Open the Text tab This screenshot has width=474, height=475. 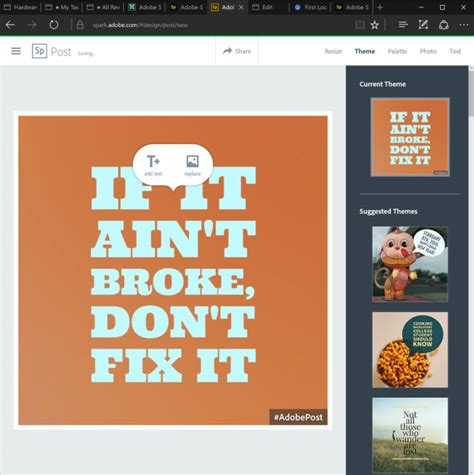[x=455, y=51]
